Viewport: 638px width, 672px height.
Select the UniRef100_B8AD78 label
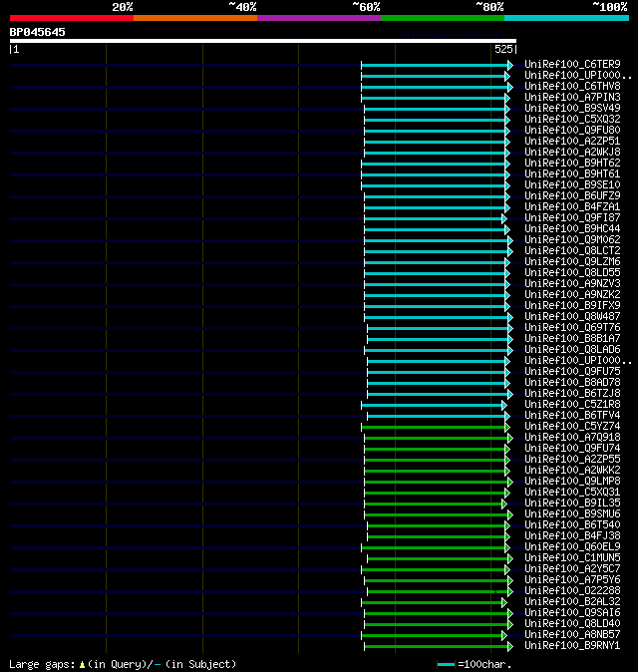pyautogui.click(x=572, y=382)
